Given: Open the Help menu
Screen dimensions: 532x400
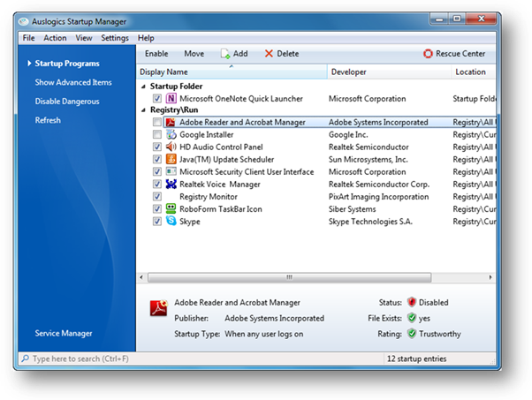Looking at the screenshot, I should pyautogui.click(x=146, y=38).
